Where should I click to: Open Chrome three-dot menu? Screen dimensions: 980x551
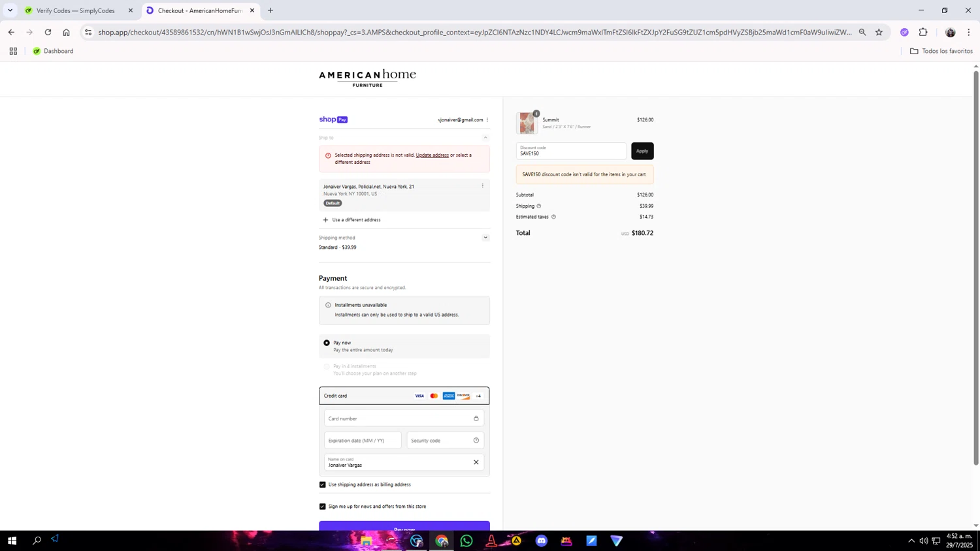click(968, 32)
